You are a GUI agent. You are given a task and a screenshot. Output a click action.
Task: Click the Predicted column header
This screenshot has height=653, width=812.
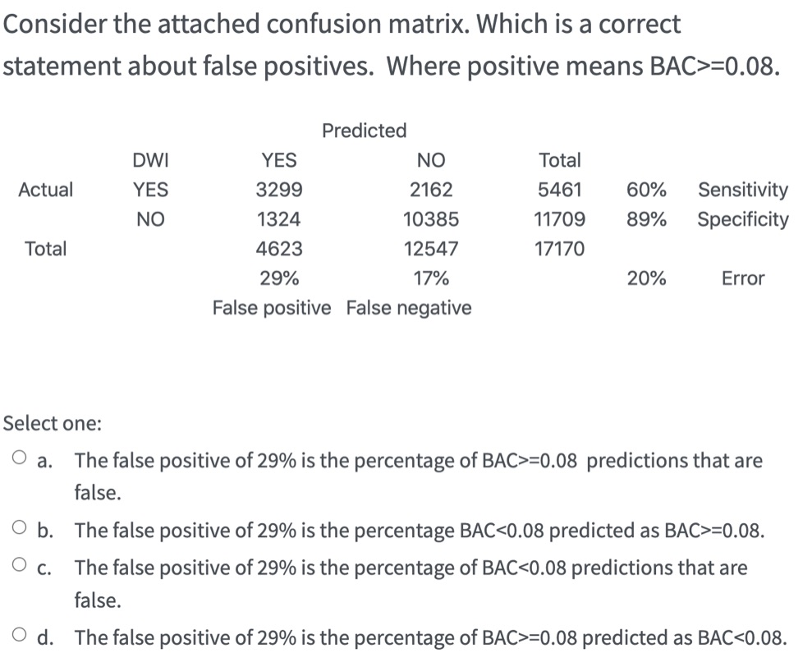(x=364, y=130)
